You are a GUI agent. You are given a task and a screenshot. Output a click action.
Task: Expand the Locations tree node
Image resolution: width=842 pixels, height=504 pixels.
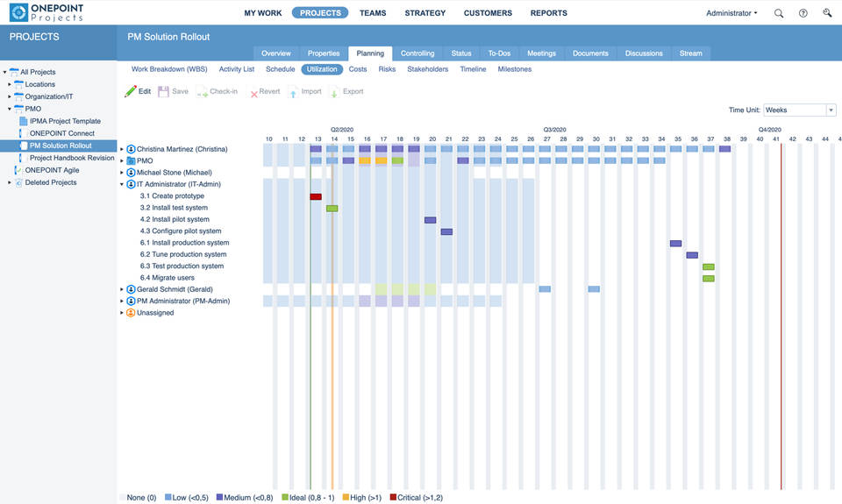click(10, 85)
